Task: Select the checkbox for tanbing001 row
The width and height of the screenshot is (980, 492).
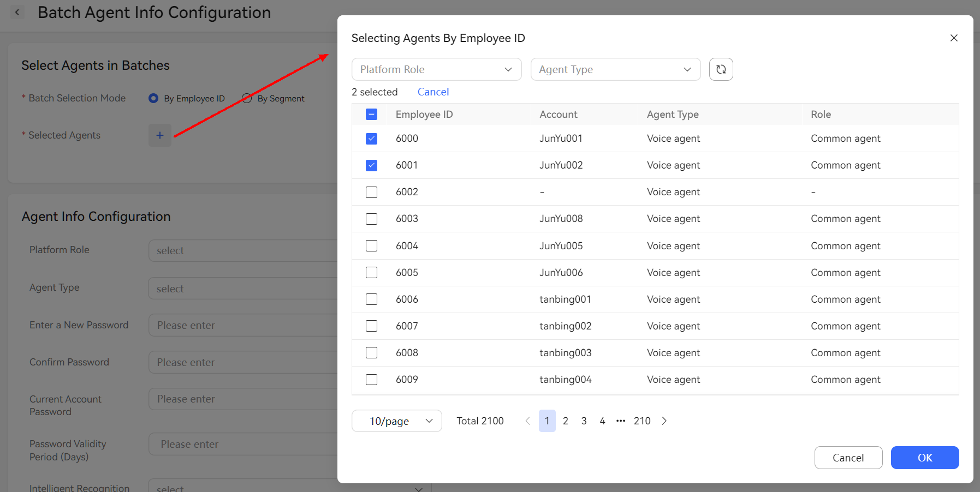Action: pos(371,299)
